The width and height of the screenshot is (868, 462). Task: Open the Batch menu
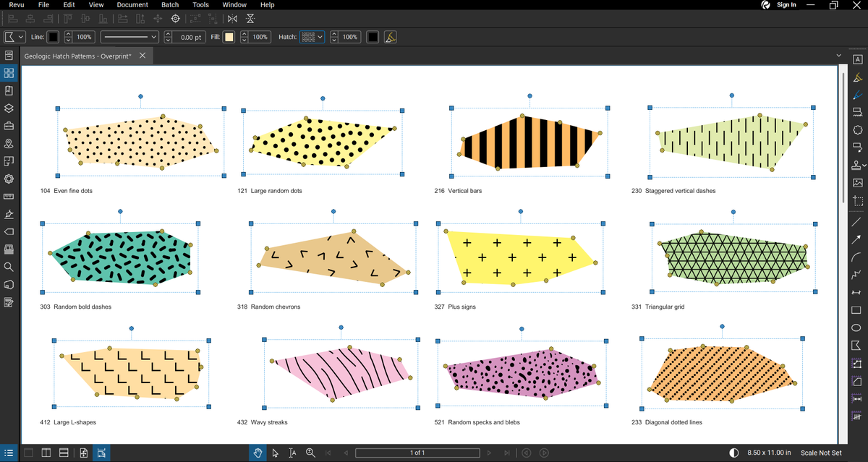(170, 5)
